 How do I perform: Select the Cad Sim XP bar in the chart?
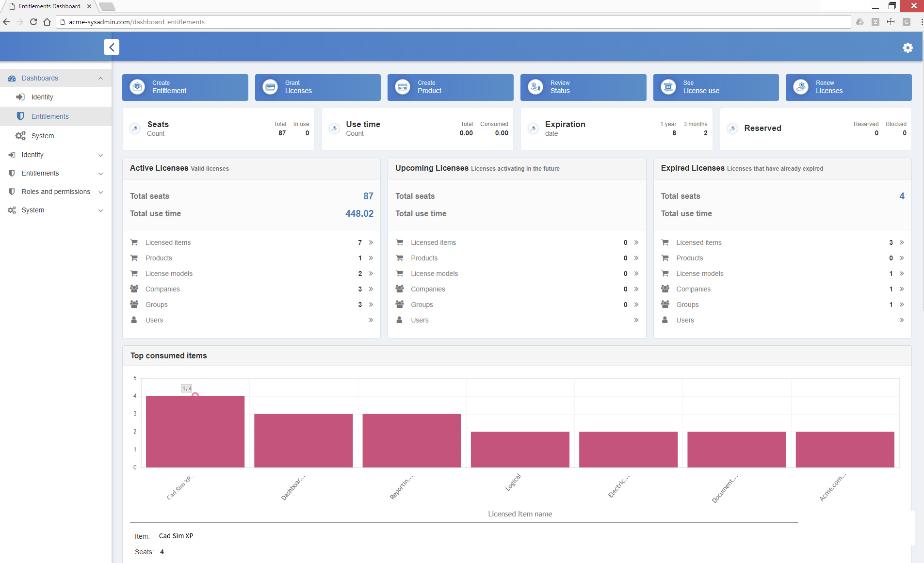pos(195,431)
